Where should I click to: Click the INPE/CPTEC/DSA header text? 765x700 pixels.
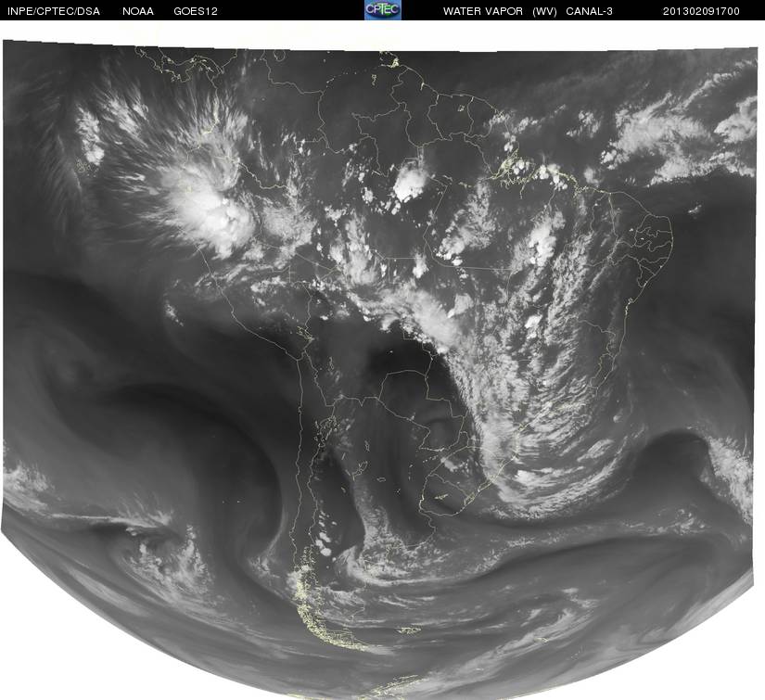click(x=54, y=11)
